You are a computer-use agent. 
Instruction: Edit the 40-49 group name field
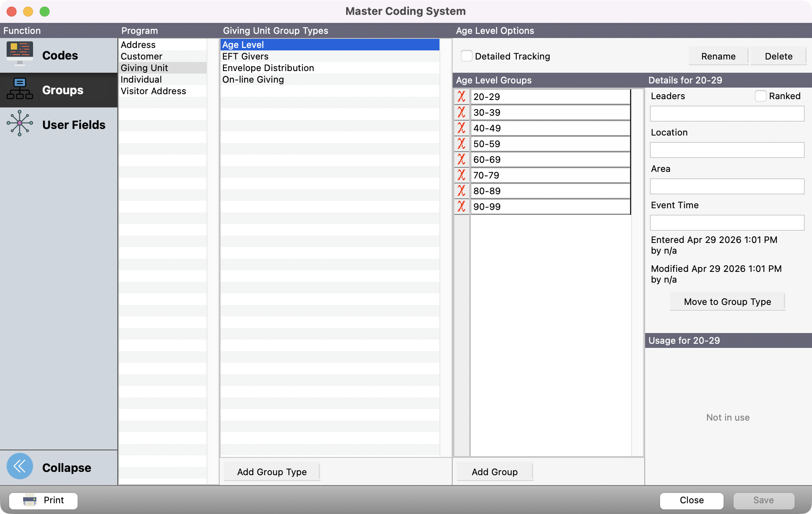pos(551,128)
